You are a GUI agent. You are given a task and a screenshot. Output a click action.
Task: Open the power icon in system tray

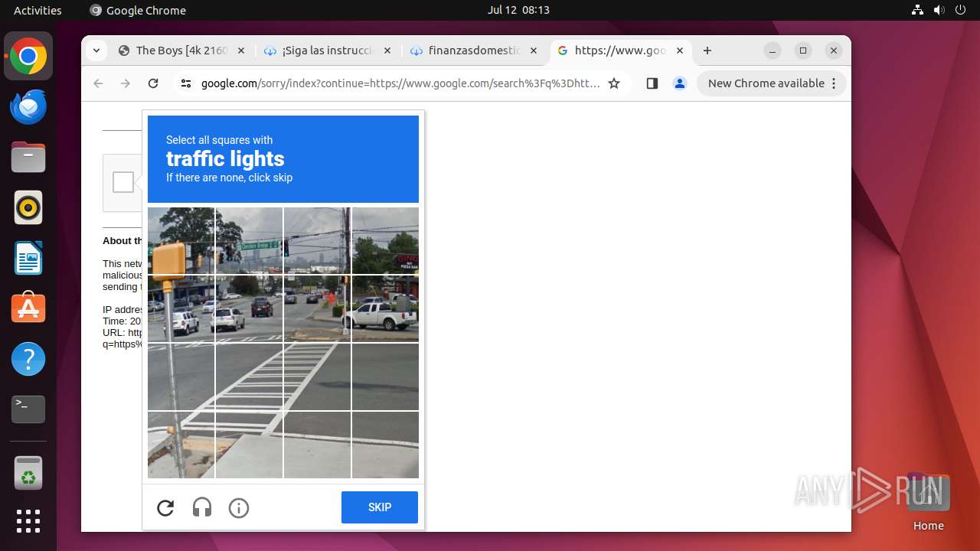point(959,10)
